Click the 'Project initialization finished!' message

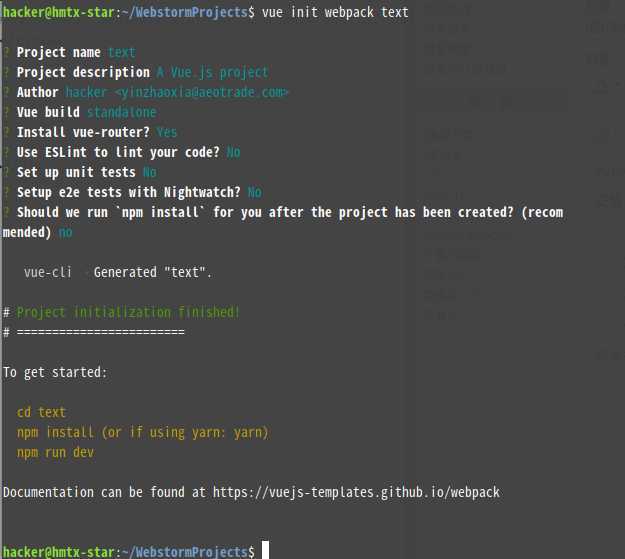pos(128,312)
